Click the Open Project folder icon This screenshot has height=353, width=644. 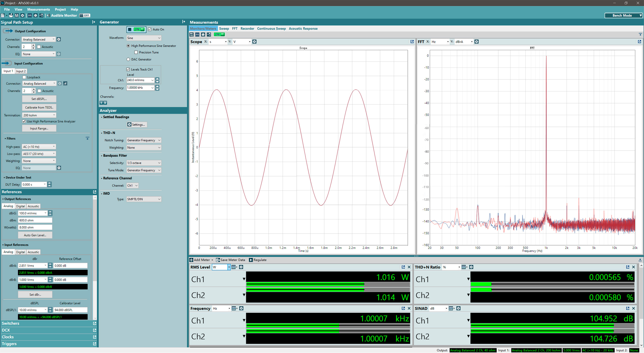coord(11,15)
